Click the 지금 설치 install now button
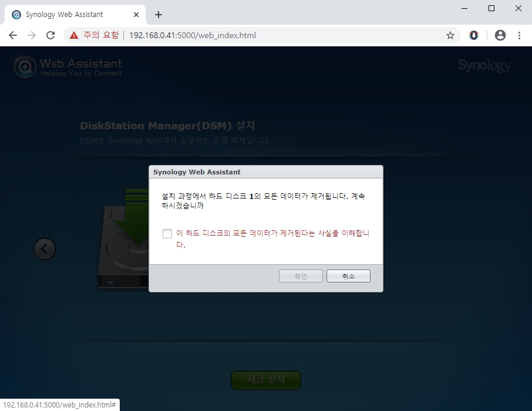The image size is (532, 411). (x=265, y=380)
